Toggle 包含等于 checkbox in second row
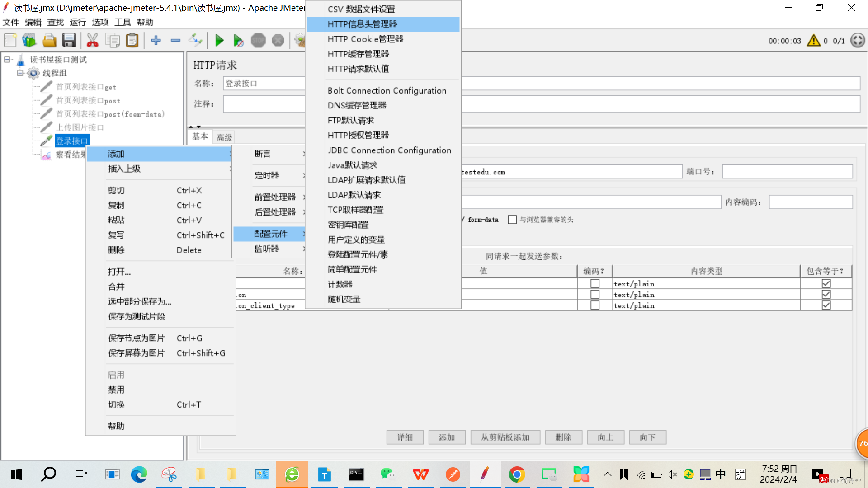This screenshot has height=488, width=868. (x=826, y=294)
